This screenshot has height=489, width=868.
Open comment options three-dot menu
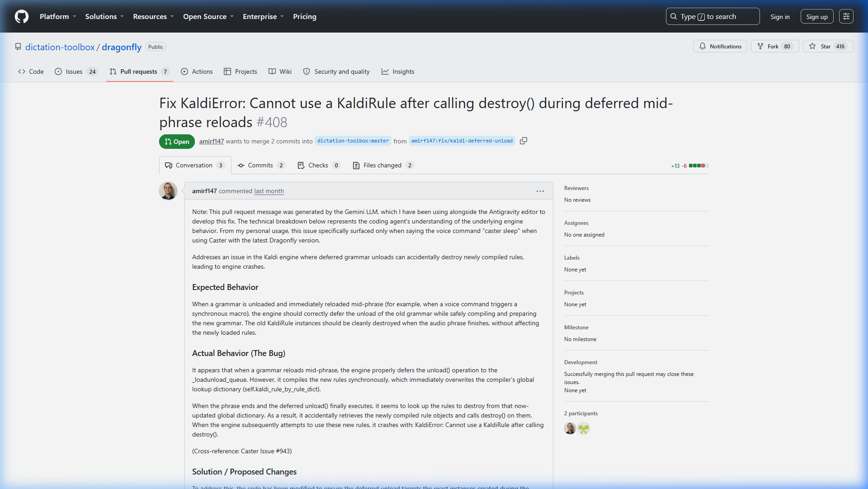point(540,191)
